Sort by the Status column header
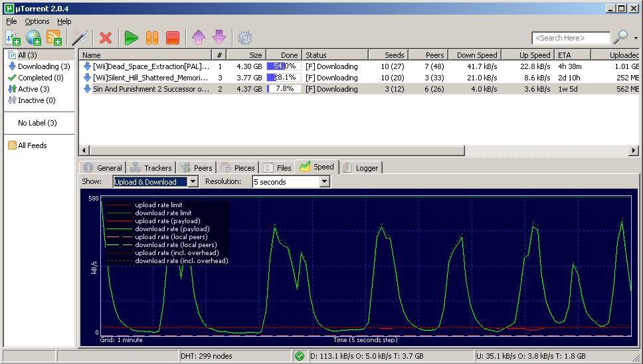The width and height of the screenshot is (643, 364). (x=335, y=55)
